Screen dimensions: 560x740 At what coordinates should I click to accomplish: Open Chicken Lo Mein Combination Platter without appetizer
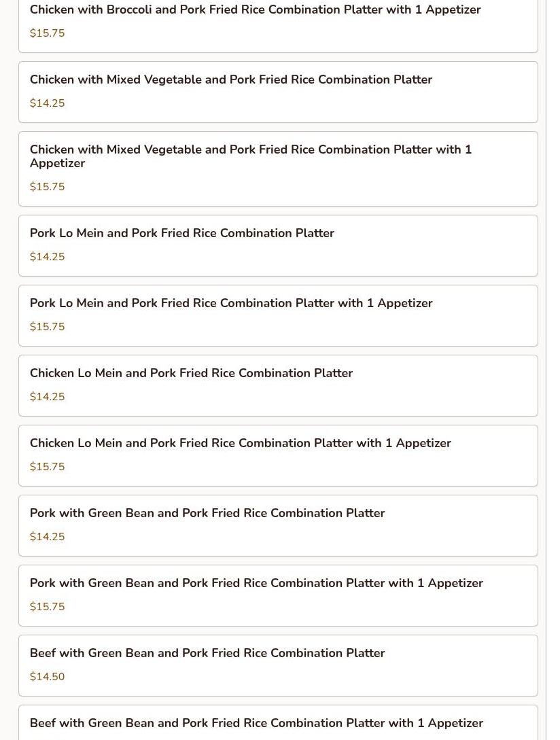click(x=191, y=374)
